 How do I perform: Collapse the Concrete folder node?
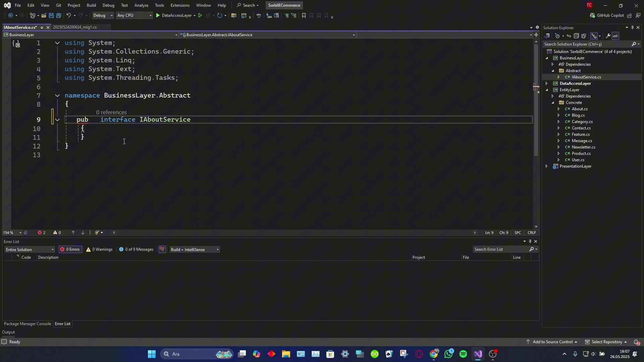tap(553, 103)
